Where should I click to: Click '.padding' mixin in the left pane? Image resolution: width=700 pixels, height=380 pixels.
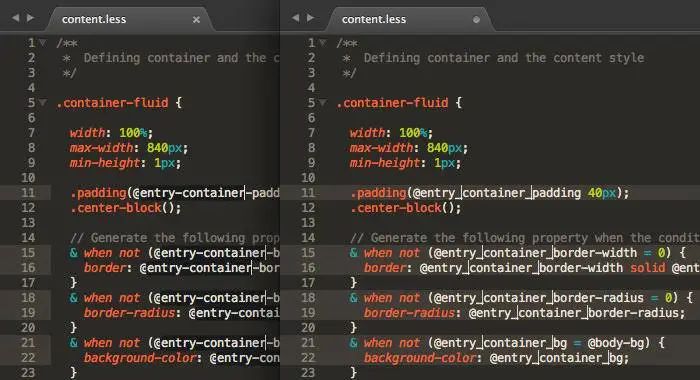coord(99,193)
